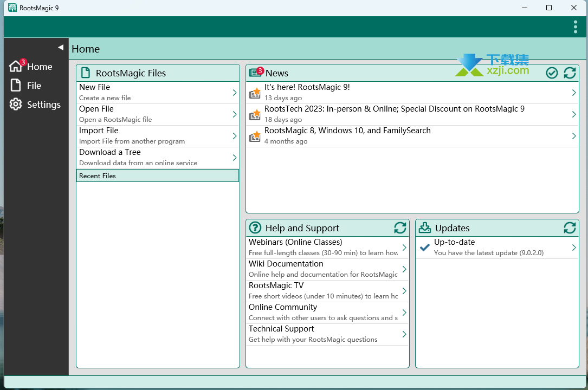The image size is (588, 390).
Task: Mark all news as read checkmark
Action: (552, 73)
